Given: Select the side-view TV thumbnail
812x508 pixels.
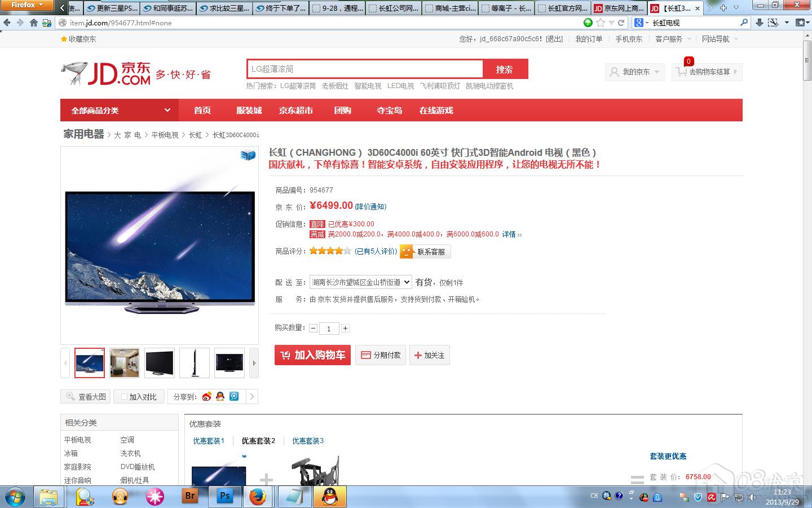Looking at the screenshot, I should [195, 363].
